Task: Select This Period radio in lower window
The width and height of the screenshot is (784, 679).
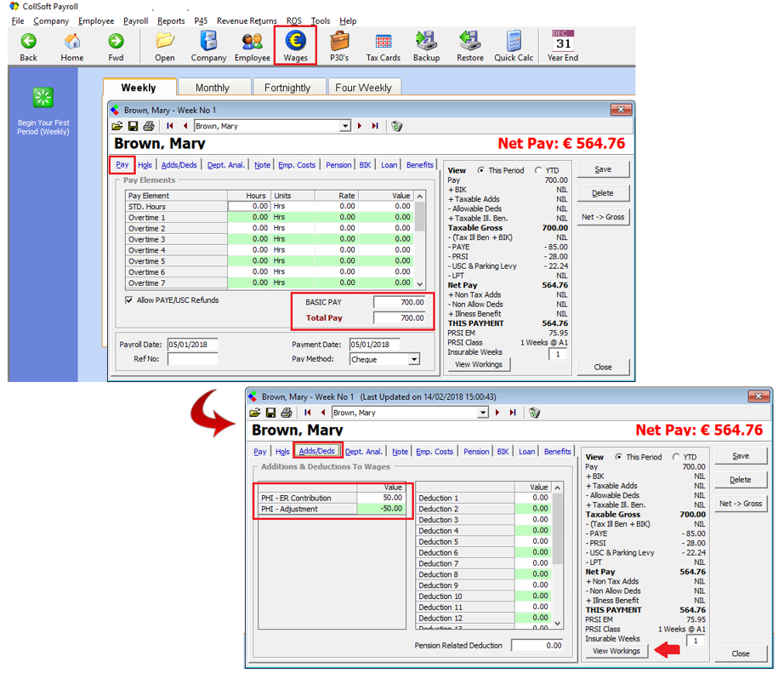Action: click(x=618, y=457)
